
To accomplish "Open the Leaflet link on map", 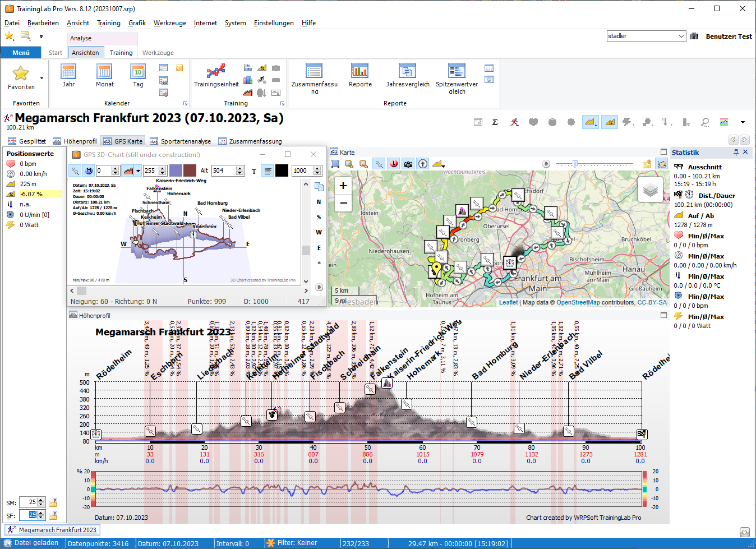I will (509, 302).
